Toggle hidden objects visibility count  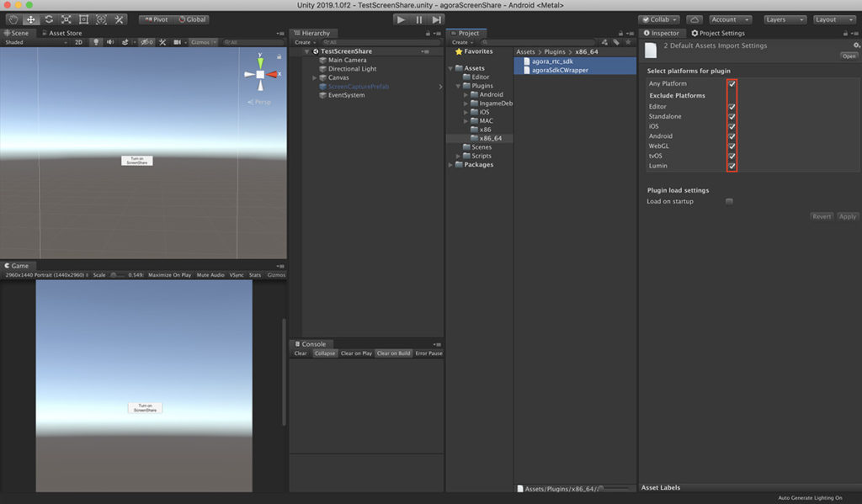pos(146,42)
